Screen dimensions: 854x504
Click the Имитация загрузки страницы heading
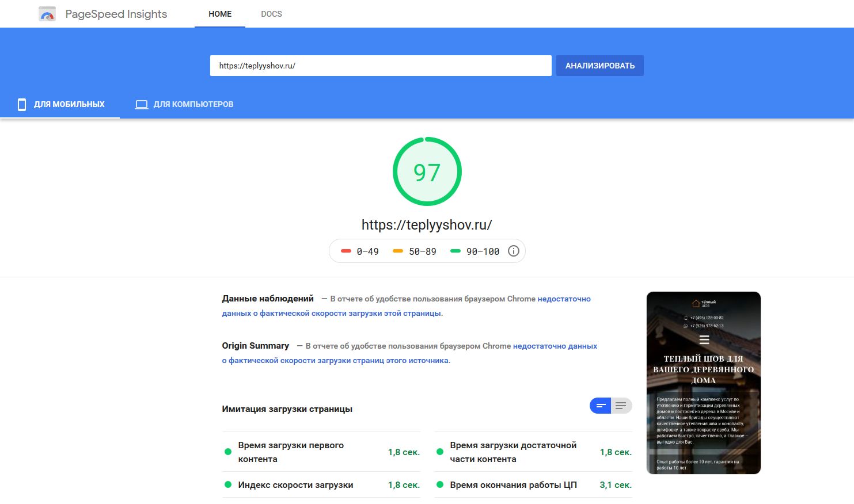(287, 409)
